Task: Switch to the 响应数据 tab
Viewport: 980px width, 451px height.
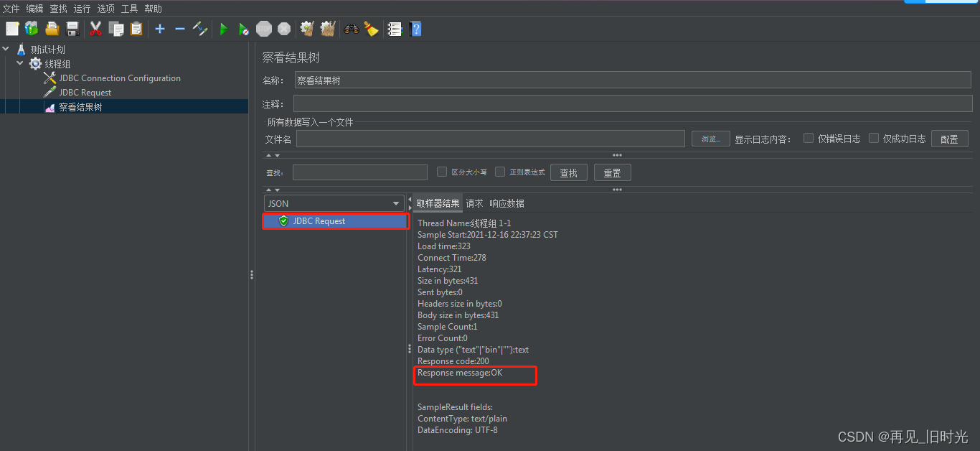Action: pyautogui.click(x=507, y=203)
